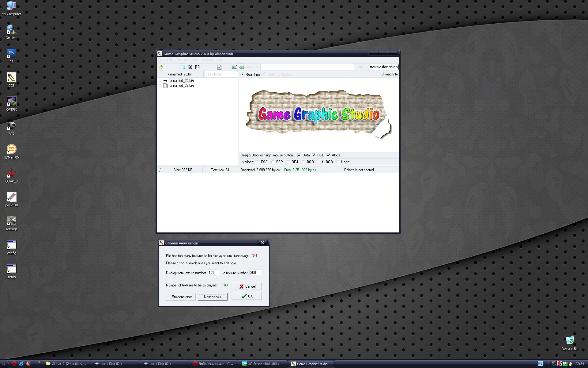
Task: Click the document checkmark toolbar icon
Action: click(219, 67)
